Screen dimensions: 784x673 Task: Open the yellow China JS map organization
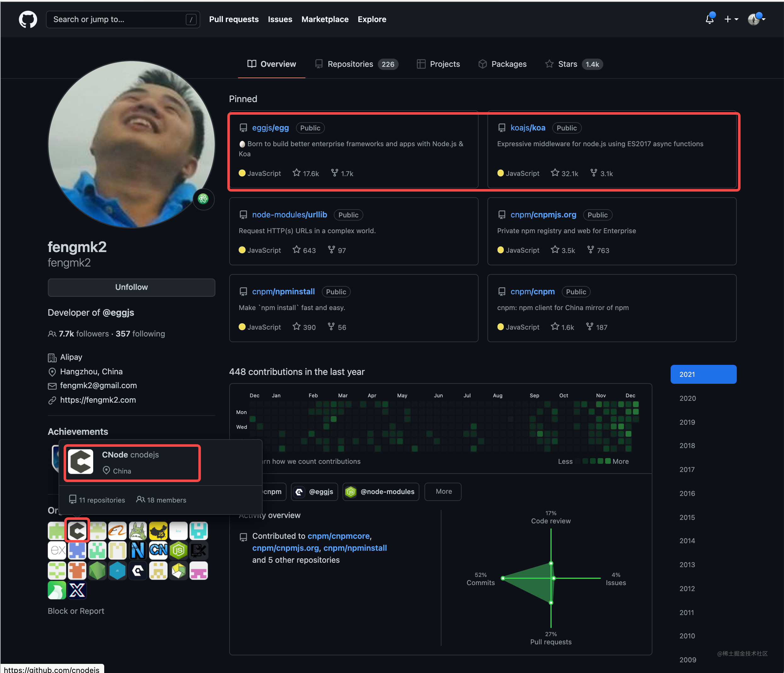pyautogui.click(x=158, y=531)
